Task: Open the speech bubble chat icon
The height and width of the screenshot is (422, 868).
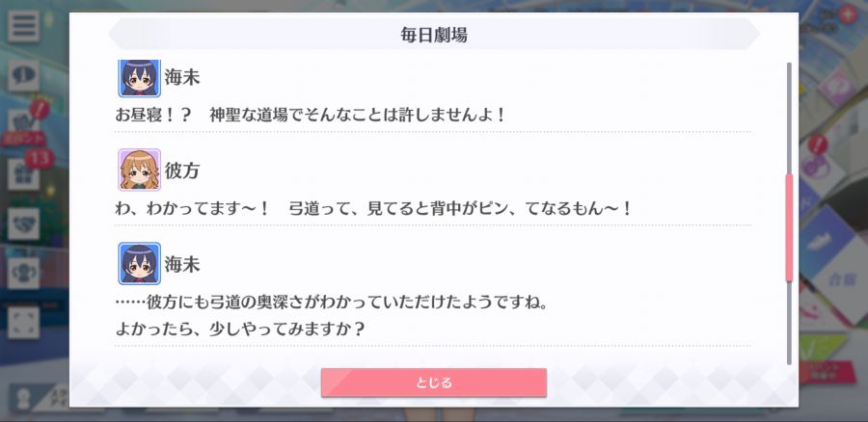Action: tap(23, 76)
